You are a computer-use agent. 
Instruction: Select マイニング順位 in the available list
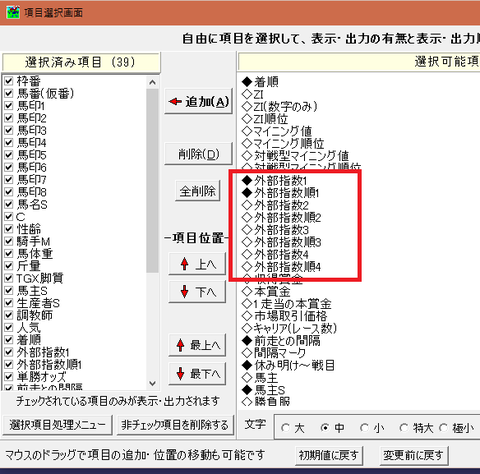(x=283, y=144)
